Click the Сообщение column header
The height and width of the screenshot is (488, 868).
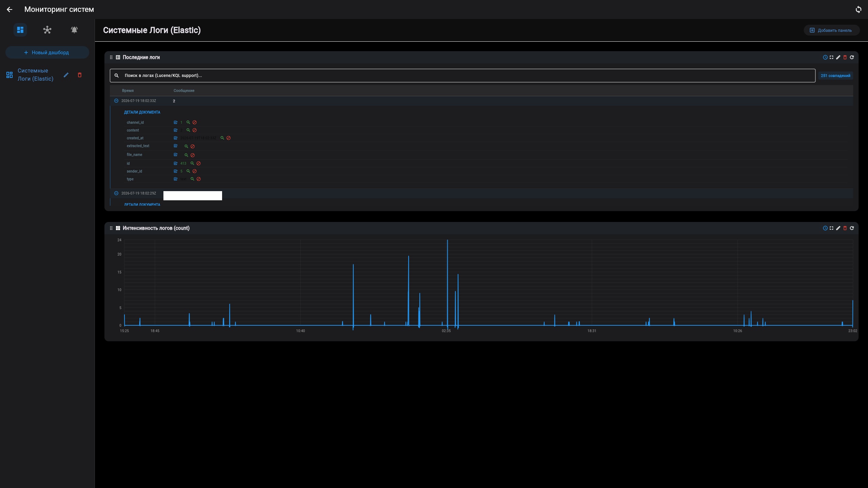[184, 90]
